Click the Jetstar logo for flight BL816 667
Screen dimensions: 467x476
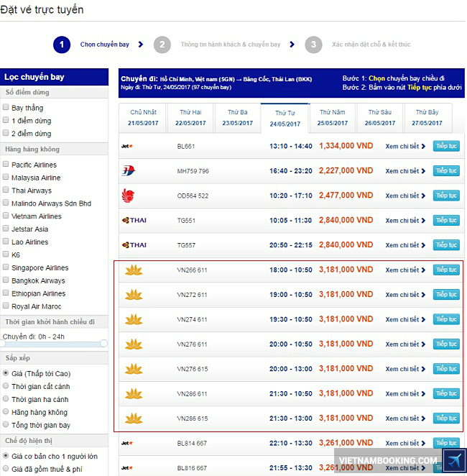click(x=126, y=468)
